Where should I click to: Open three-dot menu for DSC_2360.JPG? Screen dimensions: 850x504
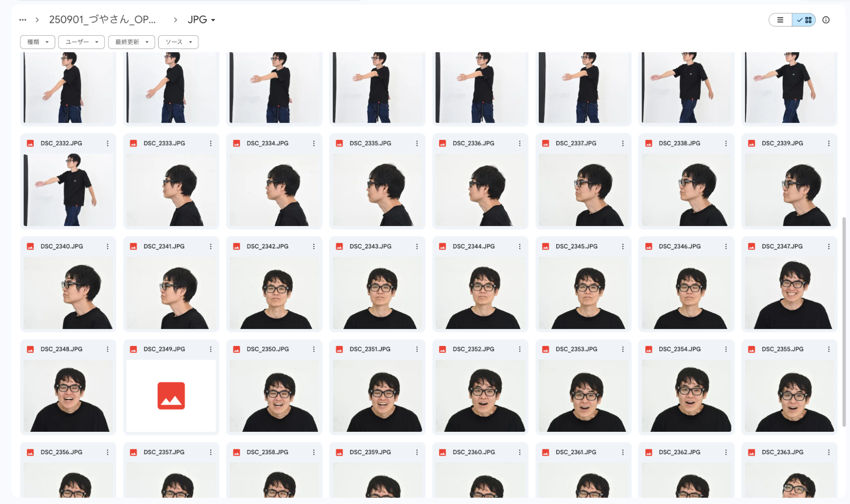click(x=520, y=452)
